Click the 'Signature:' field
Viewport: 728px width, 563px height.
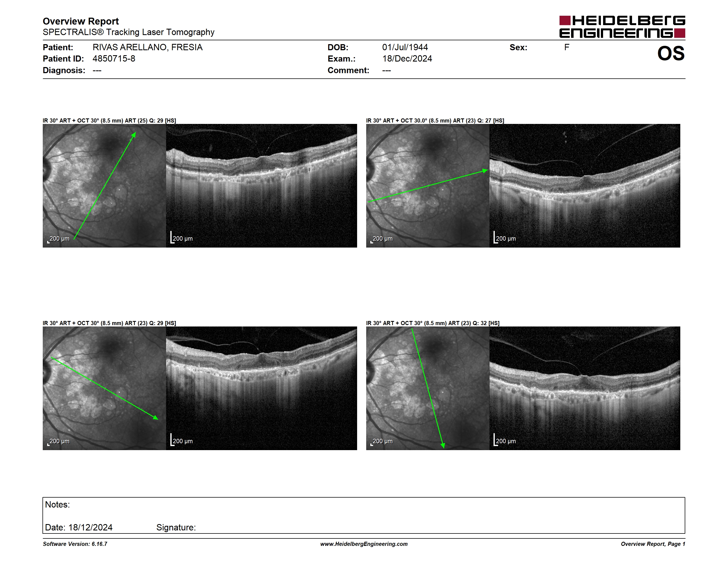click(x=176, y=527)
